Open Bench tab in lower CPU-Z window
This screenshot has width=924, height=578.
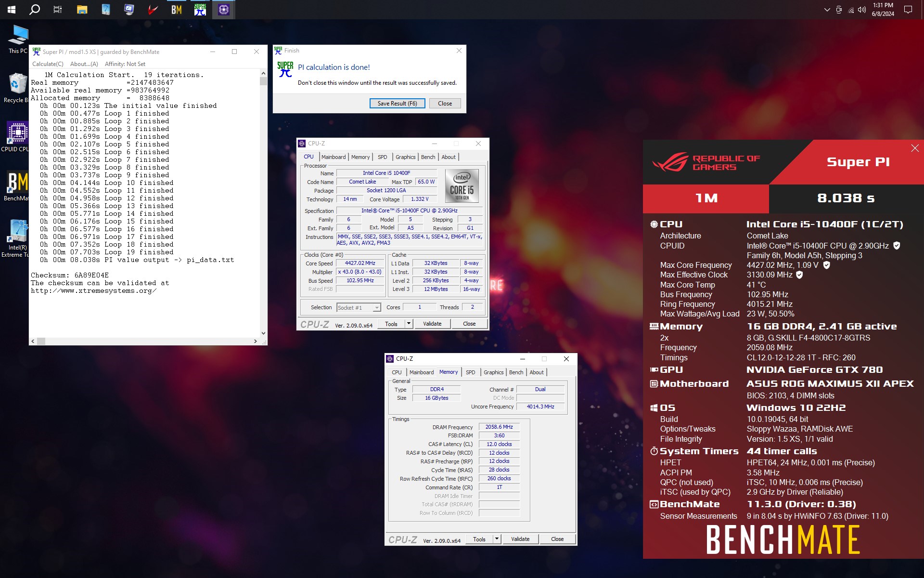[516, 372]
